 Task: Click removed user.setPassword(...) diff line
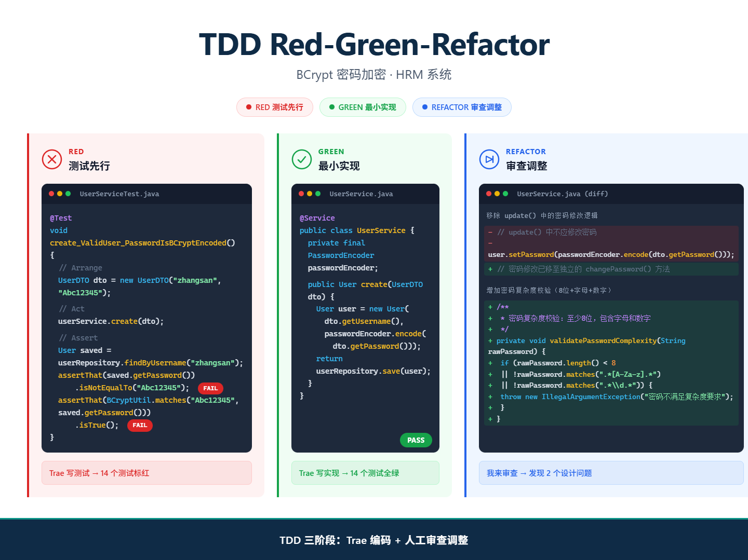pos(611,255)
